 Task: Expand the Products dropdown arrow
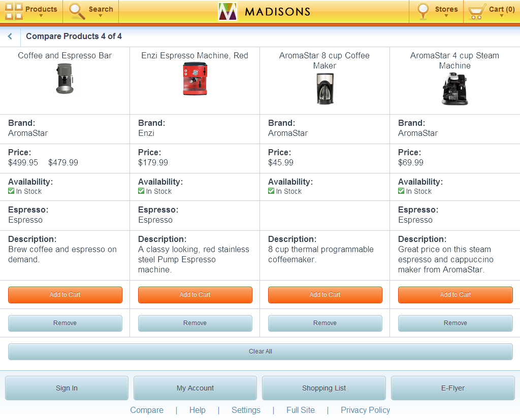click(41, 15)
